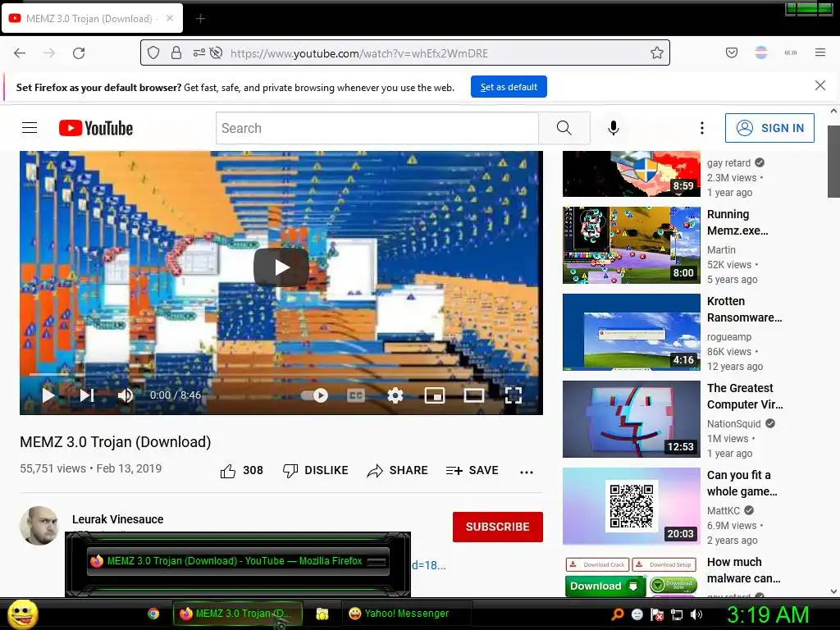Open The Greatest Computer Vir... thumbnail
Image resolution: width=840 pixels, height=630 pixels.
[x=631, y=419]
